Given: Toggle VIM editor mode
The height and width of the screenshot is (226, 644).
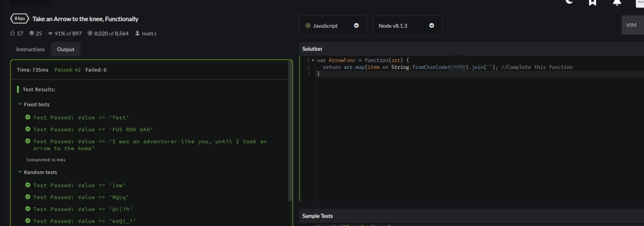Looking at the screenshot, I should coord(632,25).
